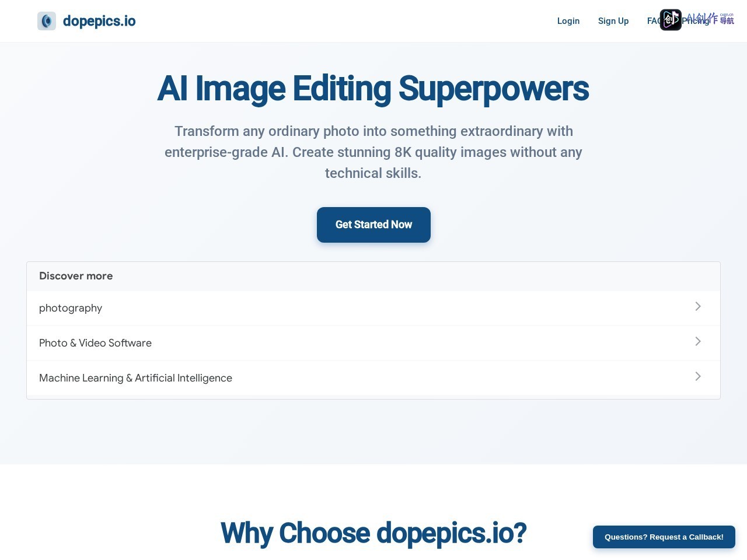Select the Discover more heading text
Viewport: 747px width, 560px height.
[76, 276]
